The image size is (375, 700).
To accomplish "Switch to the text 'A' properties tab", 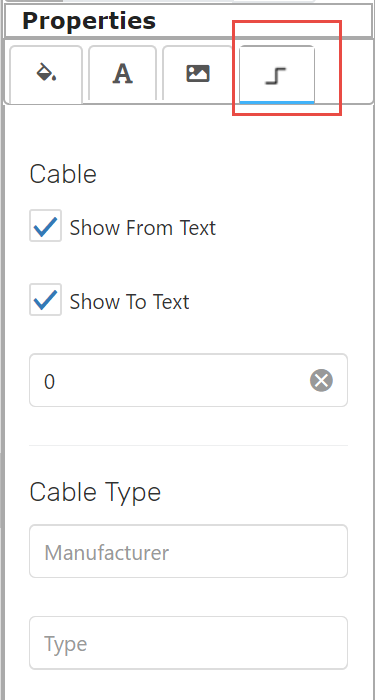I will pos(122,74).
